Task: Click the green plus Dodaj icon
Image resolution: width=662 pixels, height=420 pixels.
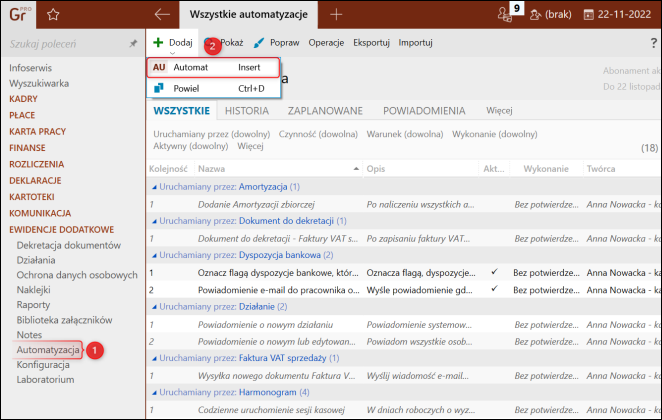Action: coord(158,42)
